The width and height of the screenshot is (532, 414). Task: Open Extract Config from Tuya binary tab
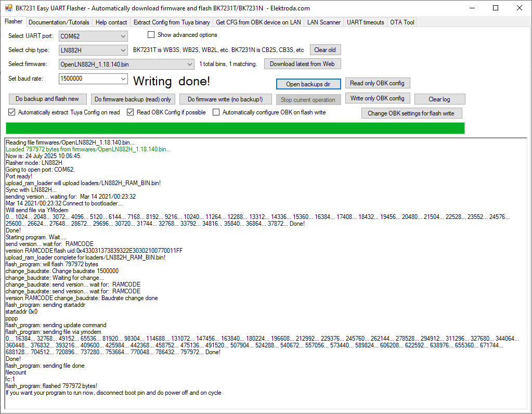172,22
